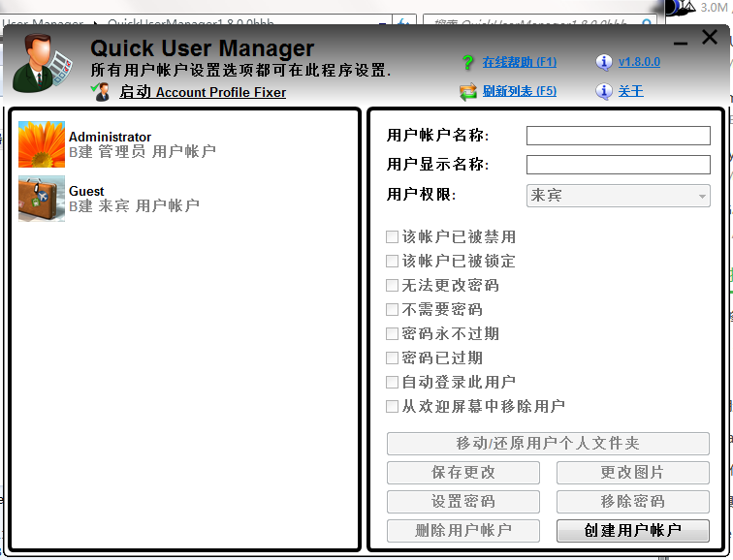
Task: Focus the 用户显示名称 text field
Action: [x=618, y=165]
